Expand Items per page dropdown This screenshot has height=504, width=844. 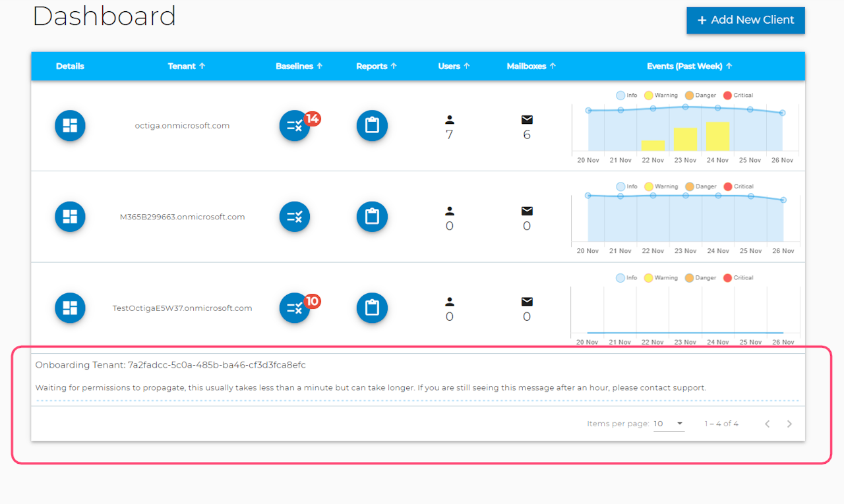pyautogui.click(x=669, y=424)
